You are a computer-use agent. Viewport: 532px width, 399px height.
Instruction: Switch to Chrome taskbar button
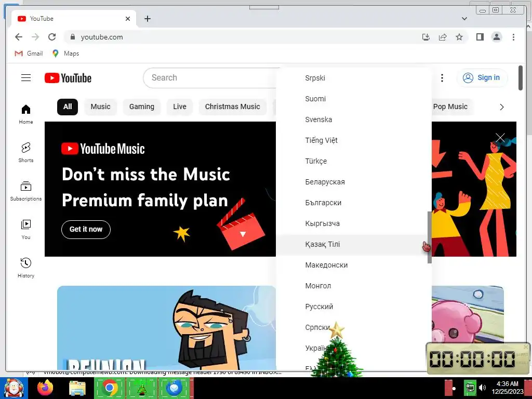tap(109, 388)
